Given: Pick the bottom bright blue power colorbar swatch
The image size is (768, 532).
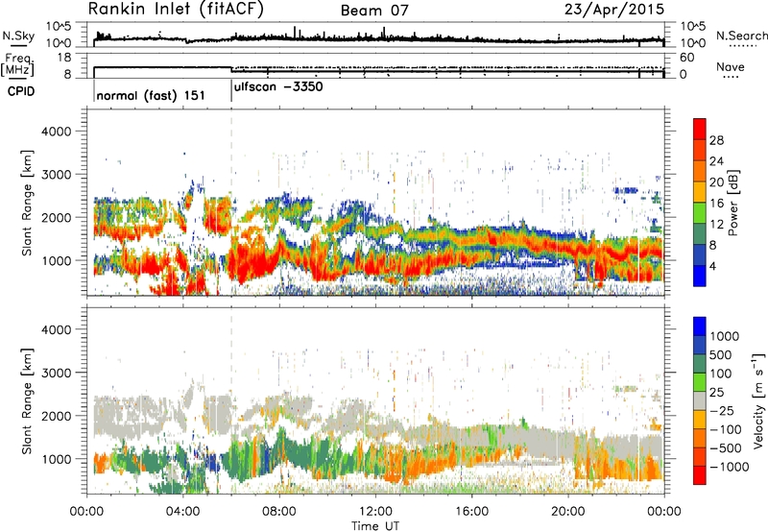Looking at the screenshot, I should pos(700,276).
